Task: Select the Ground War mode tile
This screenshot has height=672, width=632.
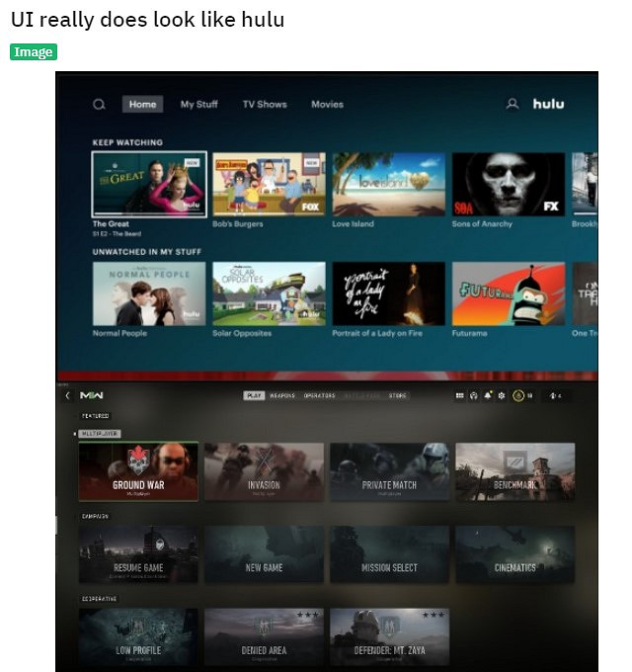Action: tap(138, 471)
